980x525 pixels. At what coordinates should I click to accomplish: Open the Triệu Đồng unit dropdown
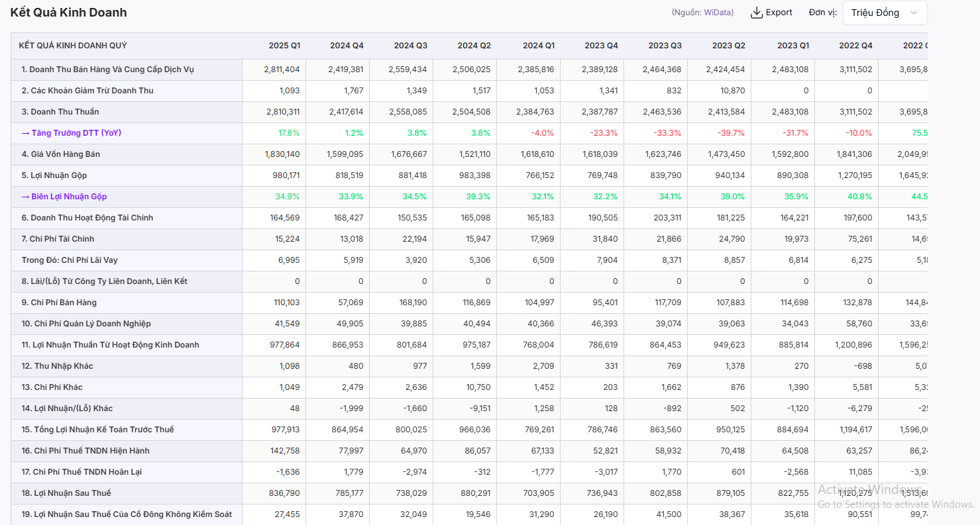[x=884, y=13]
